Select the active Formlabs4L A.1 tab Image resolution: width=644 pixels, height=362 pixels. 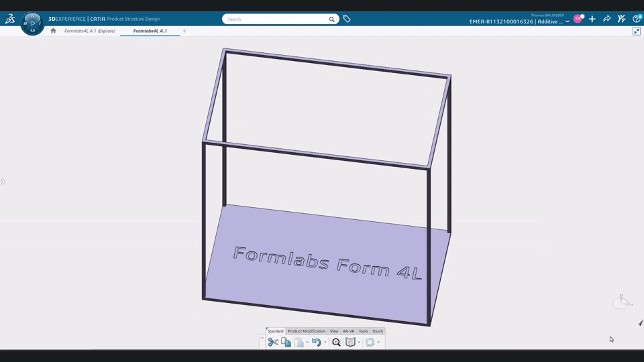click(x=150, y=31)
